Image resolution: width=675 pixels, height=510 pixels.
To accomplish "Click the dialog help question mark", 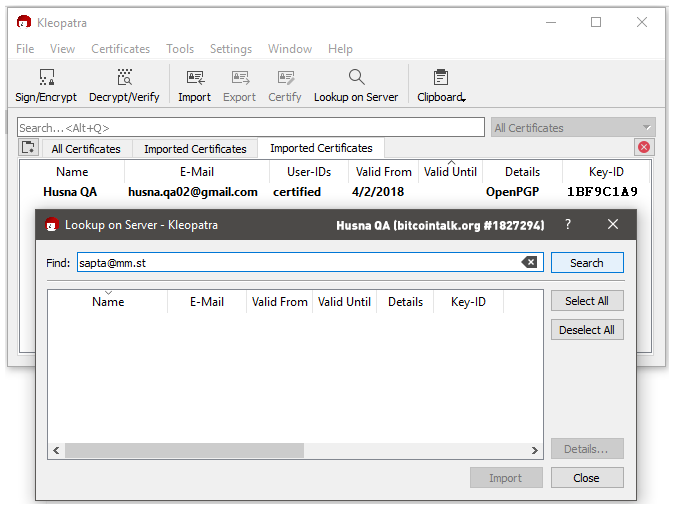I will coord(568,224).
